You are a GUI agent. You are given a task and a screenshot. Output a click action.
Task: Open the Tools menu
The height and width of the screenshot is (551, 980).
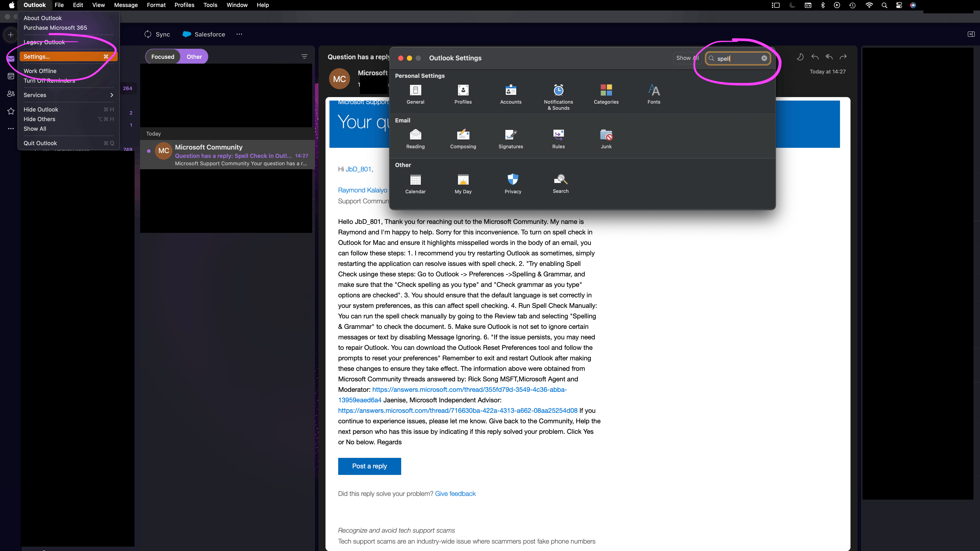[x=210, y=5]
